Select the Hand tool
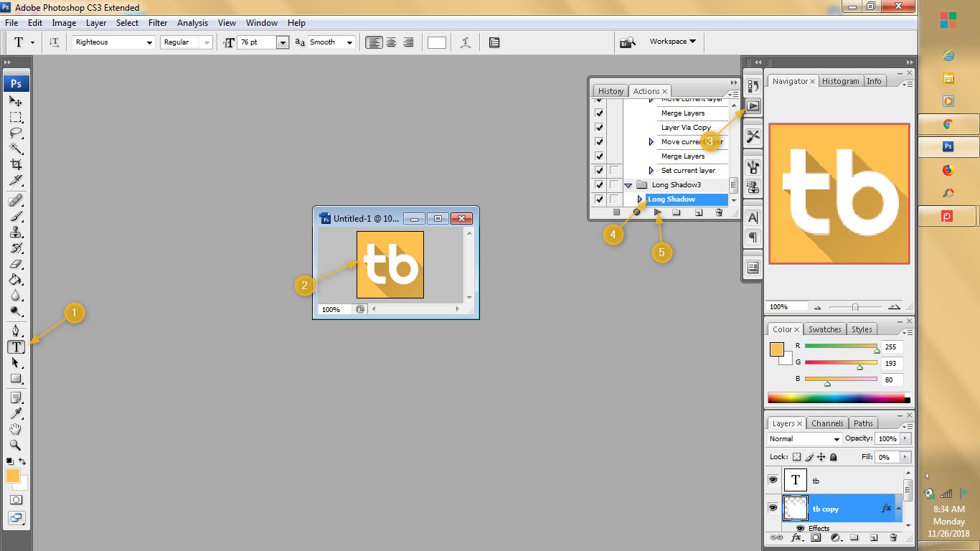Image resolution: width=980 pixels, height=551 pixels. pos(16,429)
